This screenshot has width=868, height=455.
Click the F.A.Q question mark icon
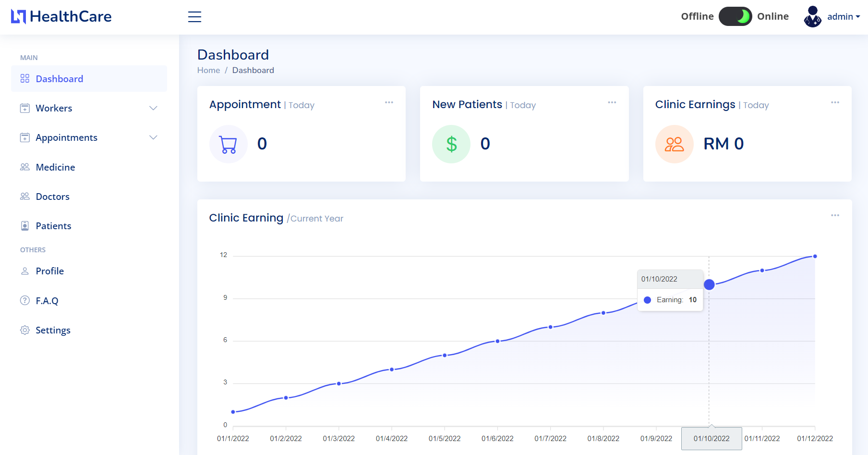click(x=25, y=301)
